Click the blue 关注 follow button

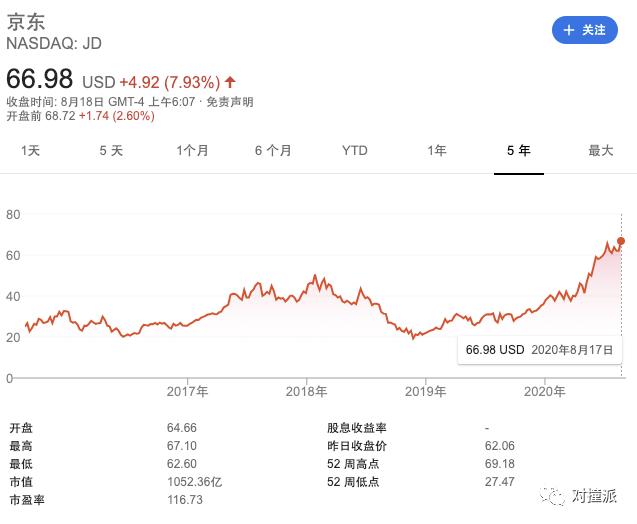(x=585, y=30)
